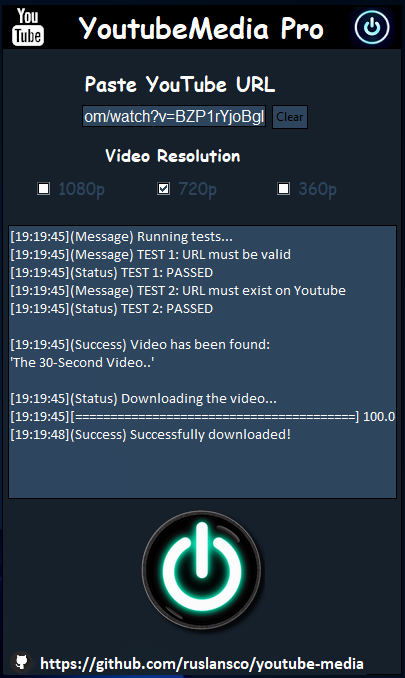The width and height of the screenshot is (405, 678).
Task: Select the 'Successfully downloaded!' log line
Action: (150, 434)
